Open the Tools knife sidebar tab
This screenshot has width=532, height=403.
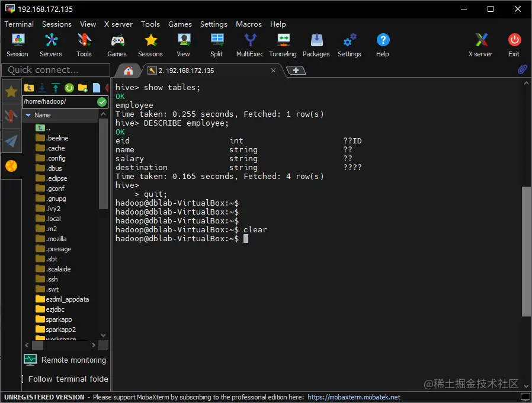coord(11,116)
